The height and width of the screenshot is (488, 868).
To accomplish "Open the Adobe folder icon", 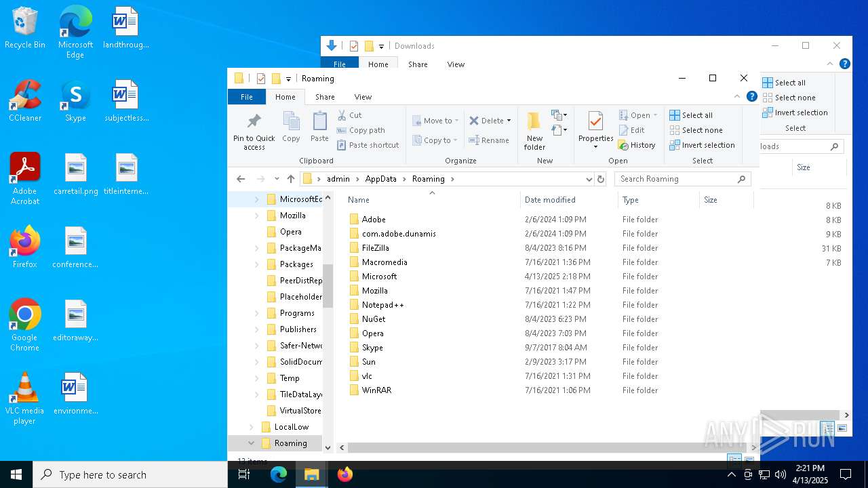I will (x=353, y=220).
